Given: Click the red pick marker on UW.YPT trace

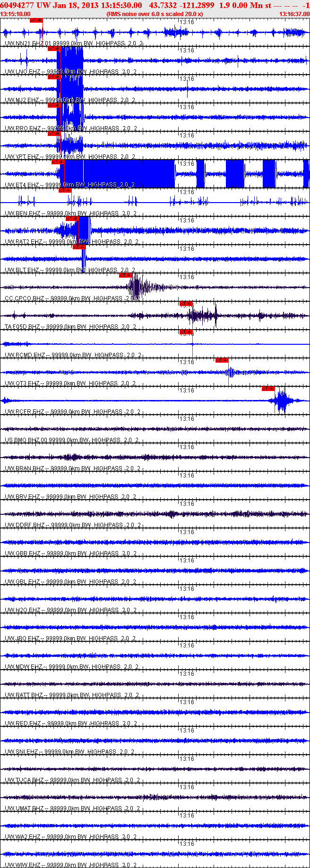Looking at the screenshot, I should 54,134.
